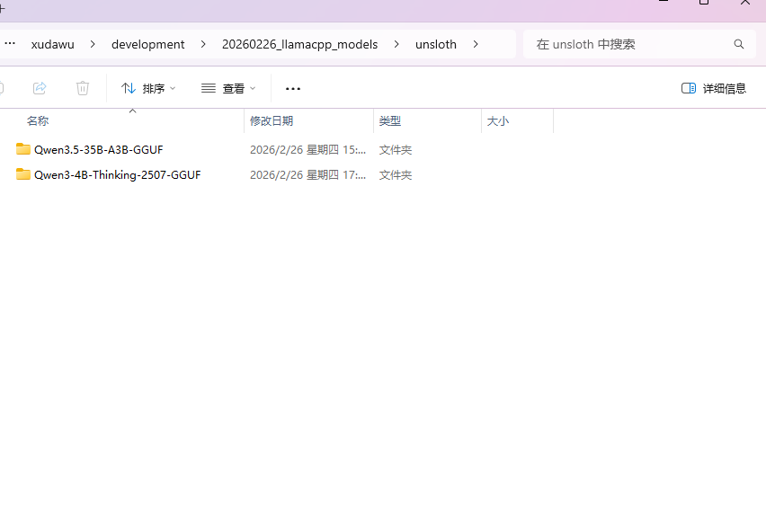This screenshot has height=532, width=766.
Task: Click the delete trash can icon
Action: 83,88
